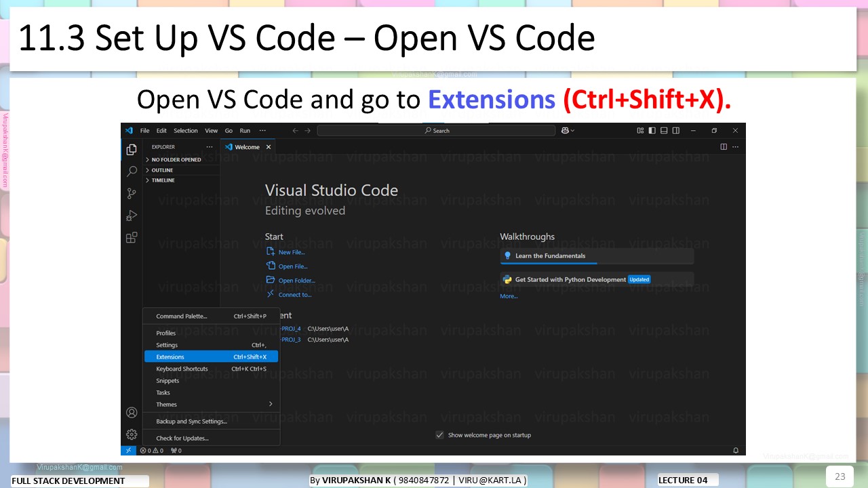Image resolution: width=868 pixels, height=488 pixels.
Task: Click the split editor right icon
Action: (x=724, y=146)
